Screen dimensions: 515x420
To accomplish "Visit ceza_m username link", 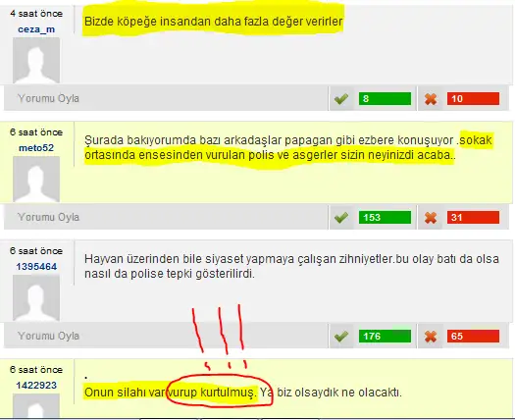I will coord(36,29).
